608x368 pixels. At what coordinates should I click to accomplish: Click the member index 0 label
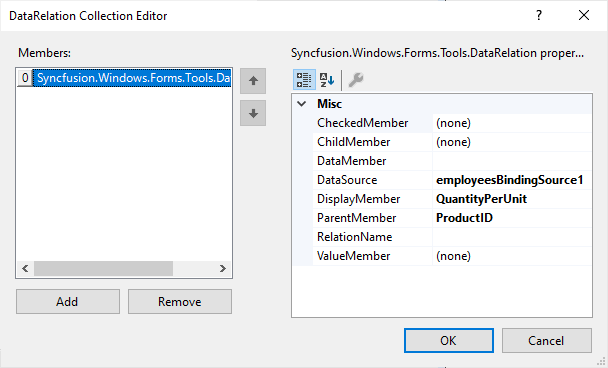click(x=25, y=78)
